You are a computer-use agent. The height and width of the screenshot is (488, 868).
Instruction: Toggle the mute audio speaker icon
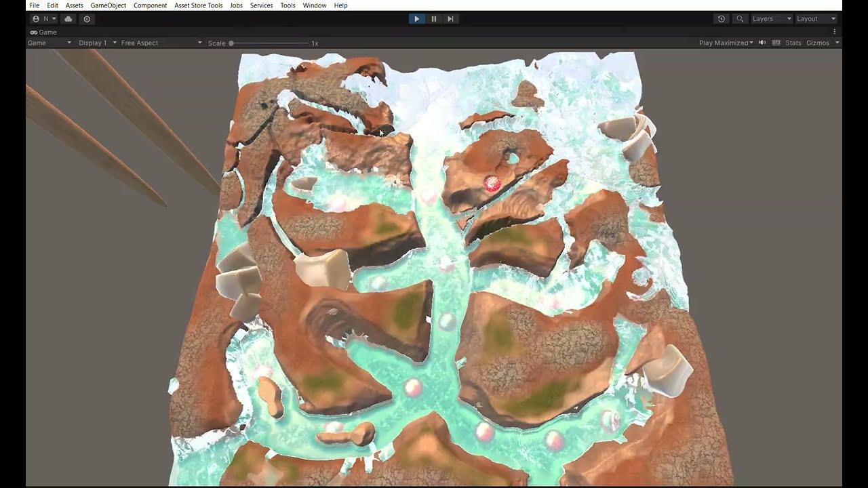pyautogui.click(x=762, y=43)
